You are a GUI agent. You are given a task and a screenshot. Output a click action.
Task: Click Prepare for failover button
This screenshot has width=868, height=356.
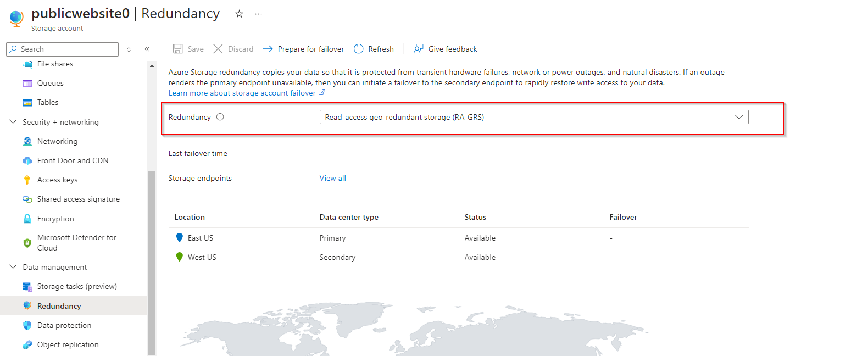pos(304,49)
